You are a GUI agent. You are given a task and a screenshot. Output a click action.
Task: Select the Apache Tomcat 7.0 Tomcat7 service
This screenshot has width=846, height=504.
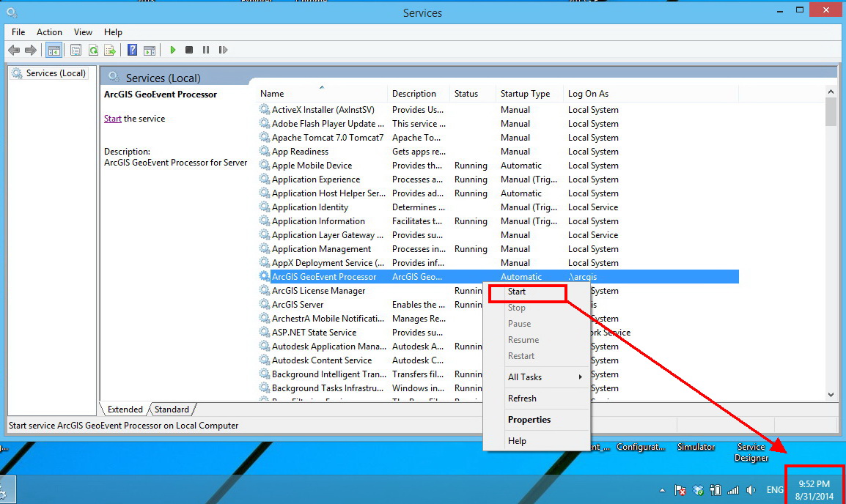498,138
